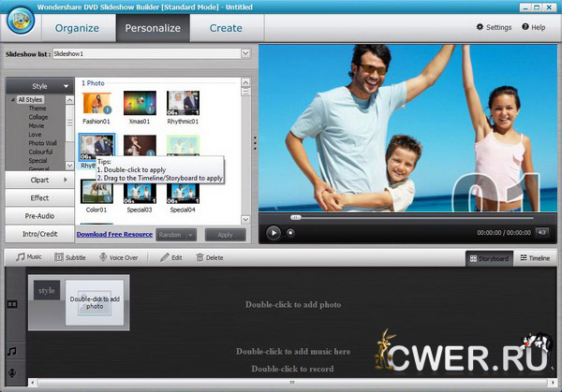Open Settings from the top bar
Viewport: 562px width, 392px height.
point(494,27)
